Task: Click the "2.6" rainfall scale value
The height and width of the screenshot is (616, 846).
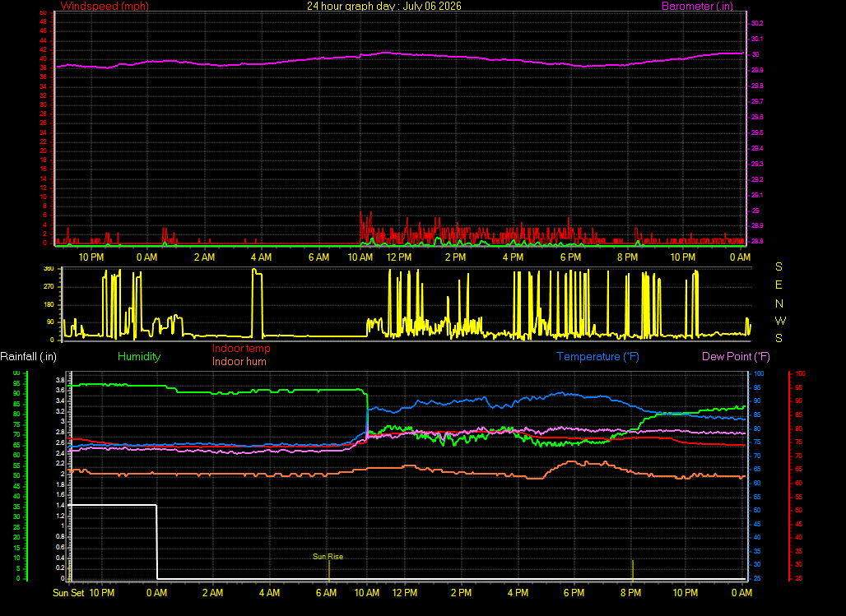Action: coord(60,442)
